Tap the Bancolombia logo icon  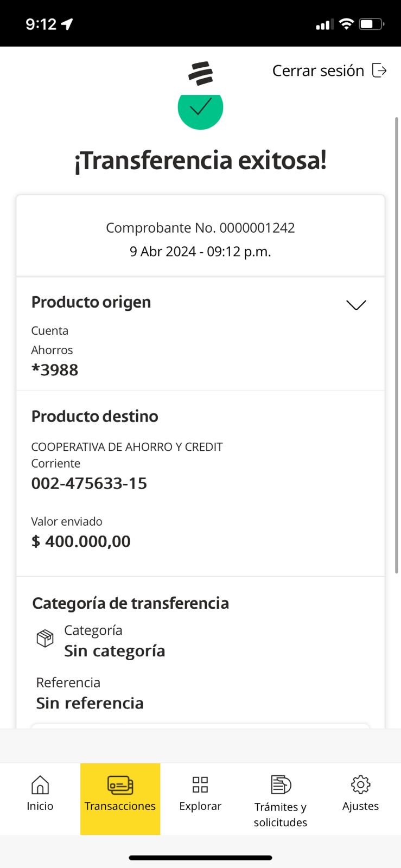coord(200,74)
